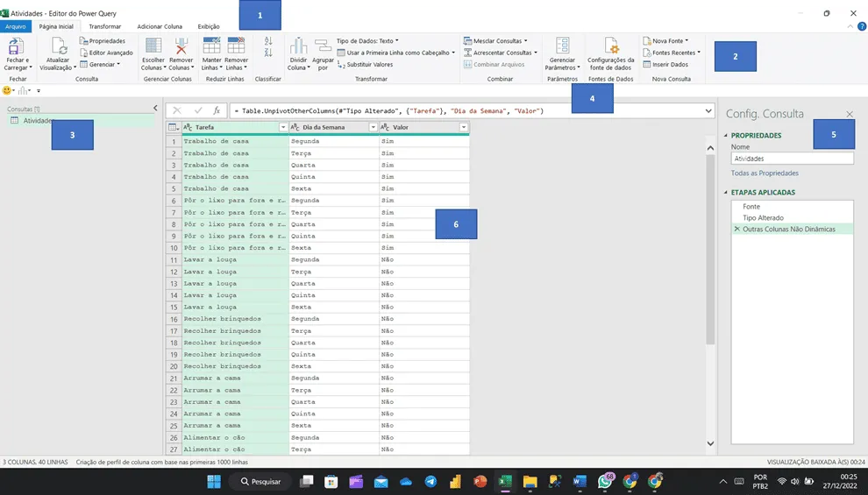Screen dimensions: 868x495
Task: Click the Agrupar por icon
Action: (323, 46)
